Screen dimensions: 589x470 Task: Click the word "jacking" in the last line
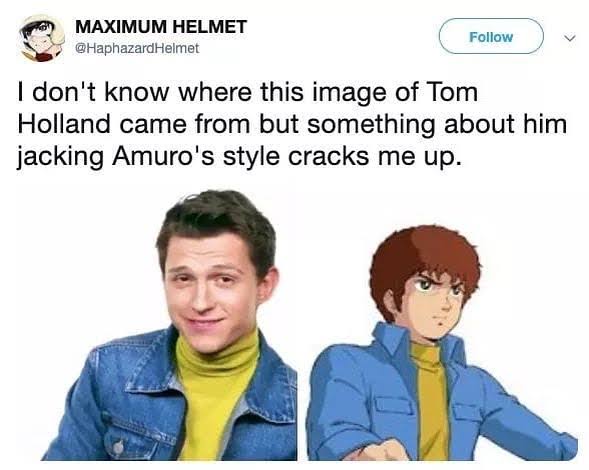pyautogui.click(x=60, y=157)
